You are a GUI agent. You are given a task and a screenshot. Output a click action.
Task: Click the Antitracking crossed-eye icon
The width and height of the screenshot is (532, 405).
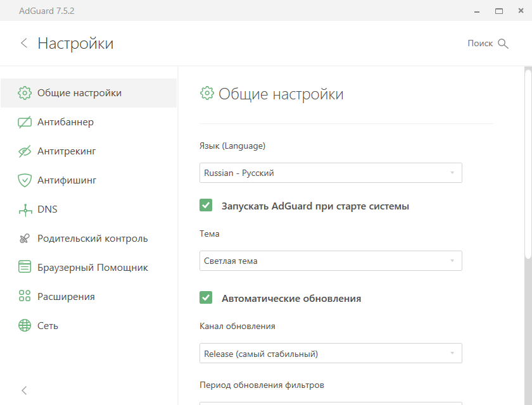pos(25,151)
